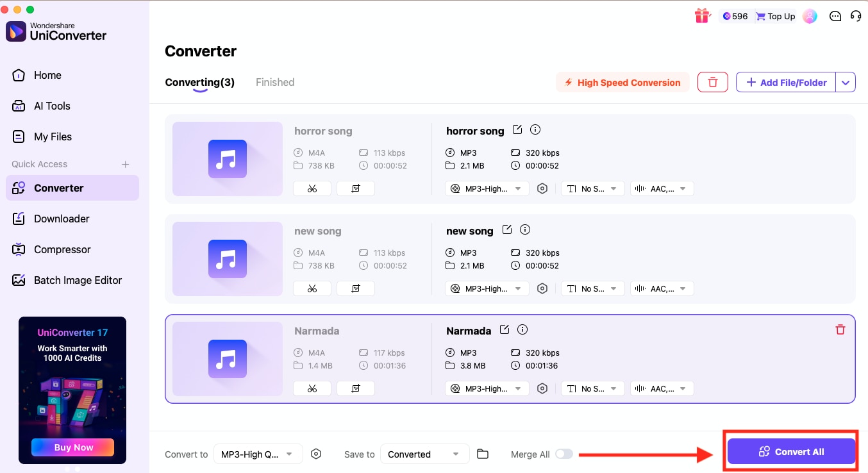Open the crop tool for new song
The width and height of the screenshot is (868, 473).
(x=356, y=288)
